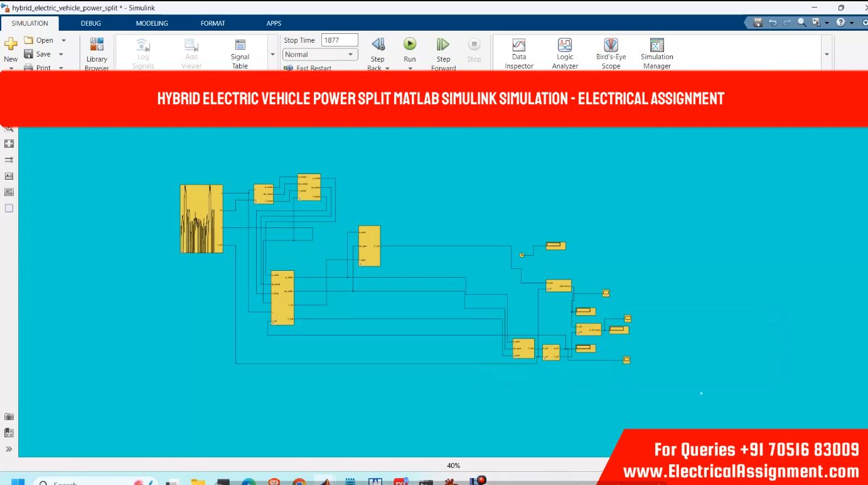This screenshot has width=868, height=485.
Task: Switch to the MODELING tab
Action: coord(152,23)
